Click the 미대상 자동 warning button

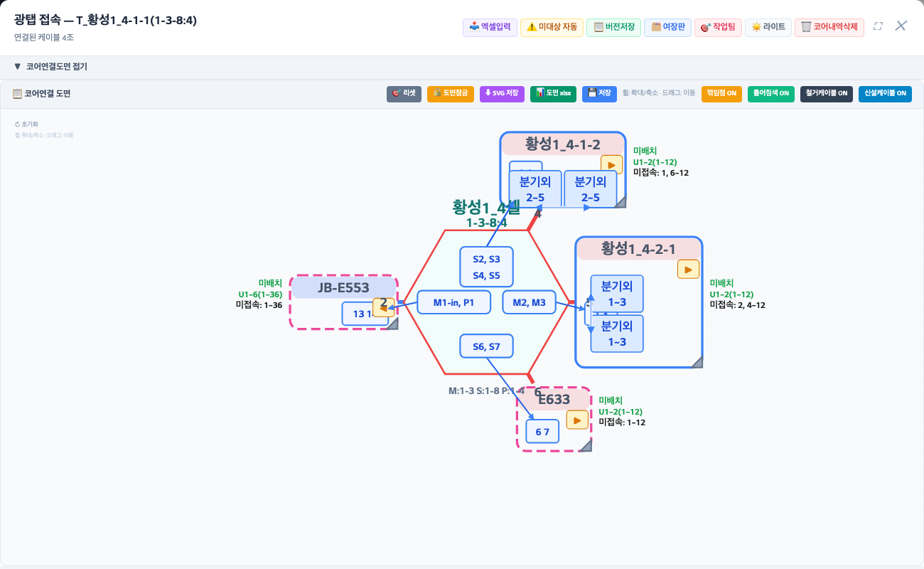tap(552, 27)
